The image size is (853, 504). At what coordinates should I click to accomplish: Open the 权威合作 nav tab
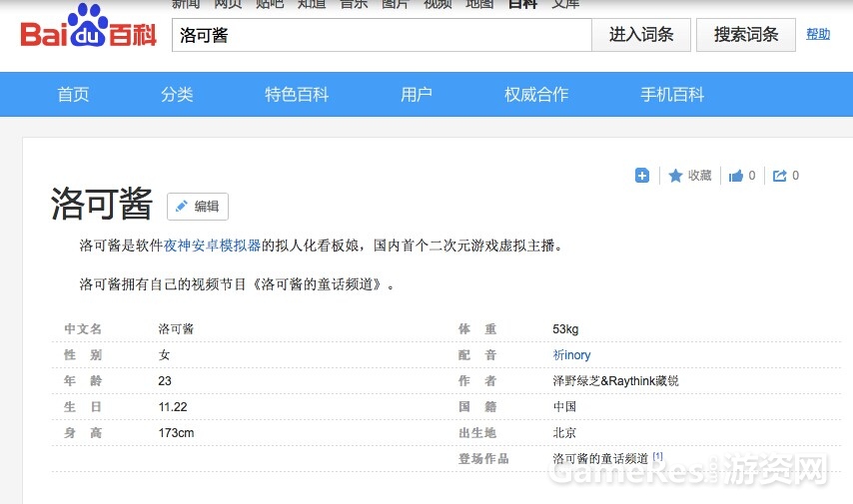536,95
